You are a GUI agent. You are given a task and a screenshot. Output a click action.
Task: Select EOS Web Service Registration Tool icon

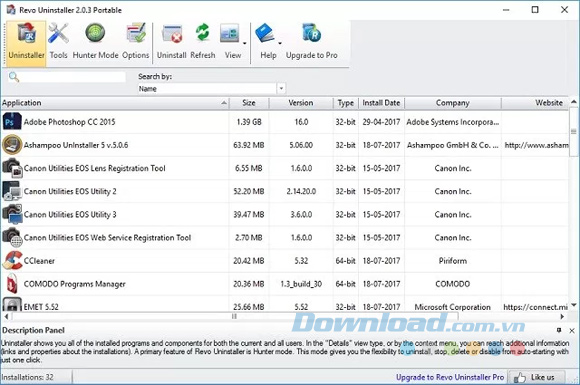tap(12, 237)
